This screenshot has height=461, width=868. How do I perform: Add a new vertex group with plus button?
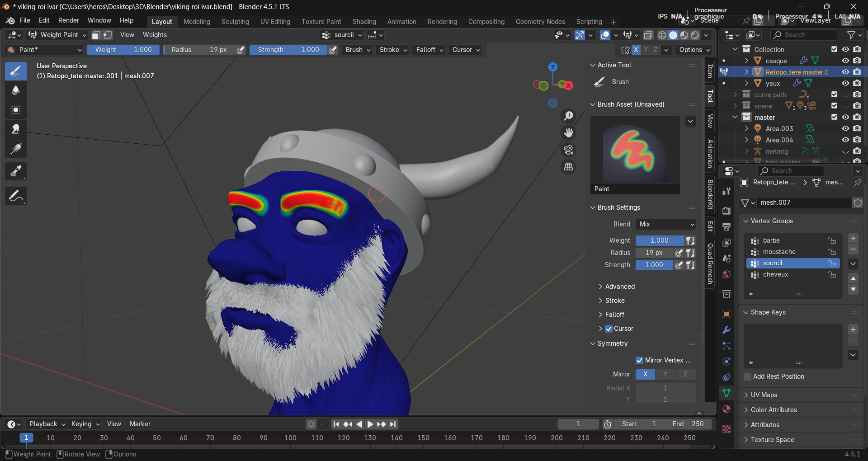[x=853, y=238]
